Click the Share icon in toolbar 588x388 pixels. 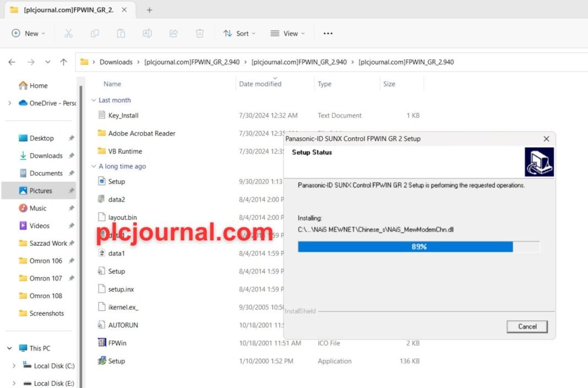(x=173, y=34)
